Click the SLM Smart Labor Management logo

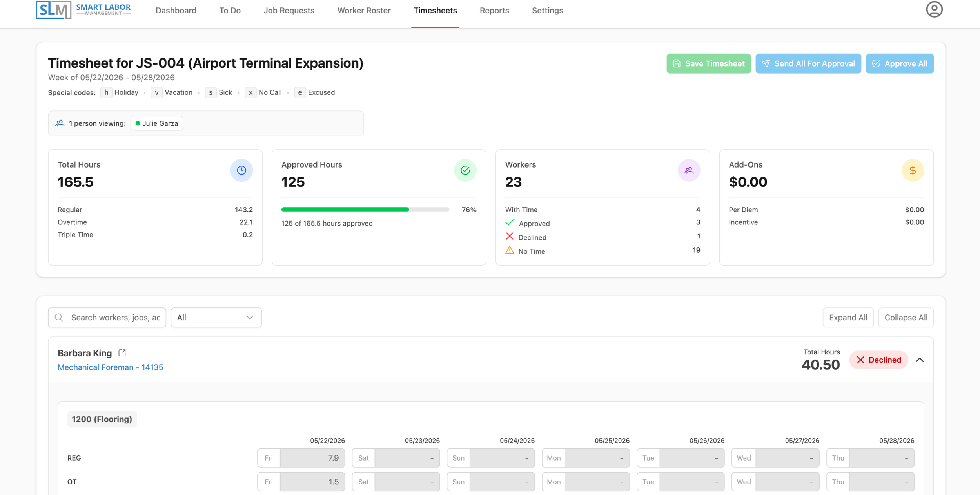point(83,10)
